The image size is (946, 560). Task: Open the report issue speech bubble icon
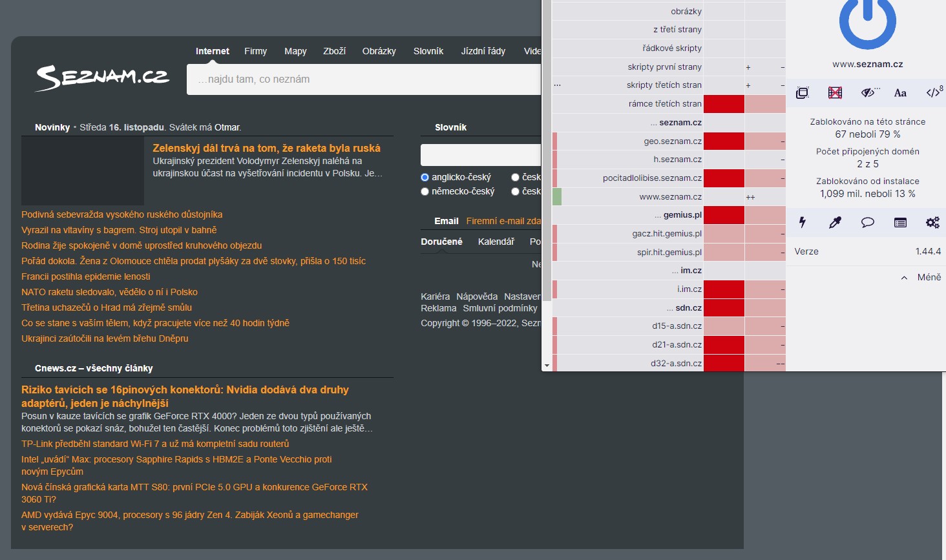(868, 223)
